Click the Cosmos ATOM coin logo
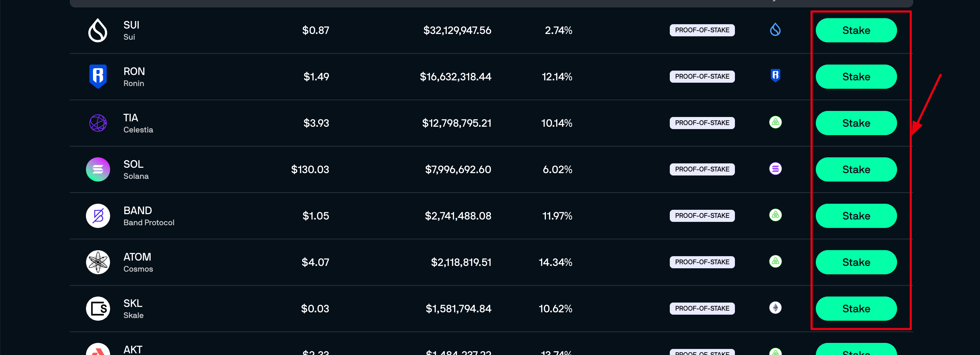 click(x=98, y=263)
